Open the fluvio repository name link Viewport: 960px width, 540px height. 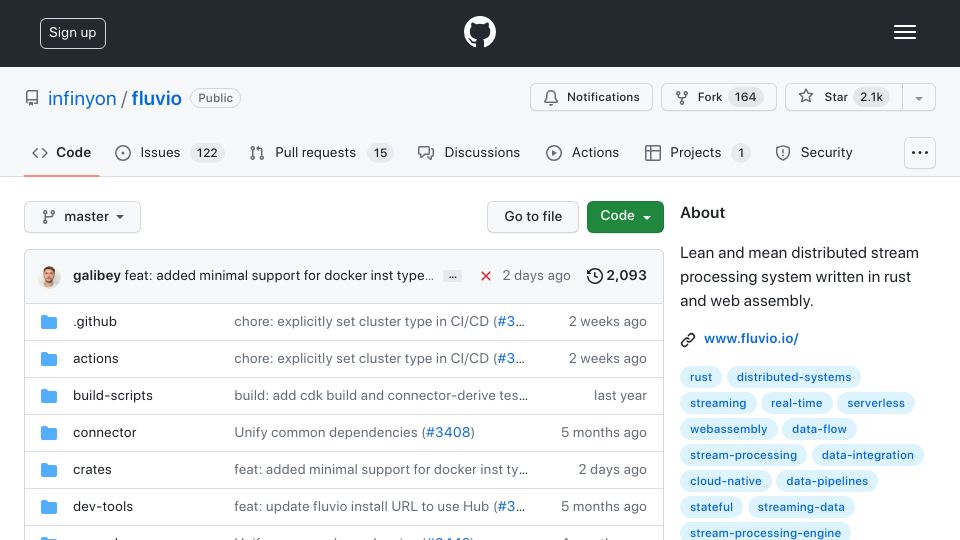tap(157, 99)
